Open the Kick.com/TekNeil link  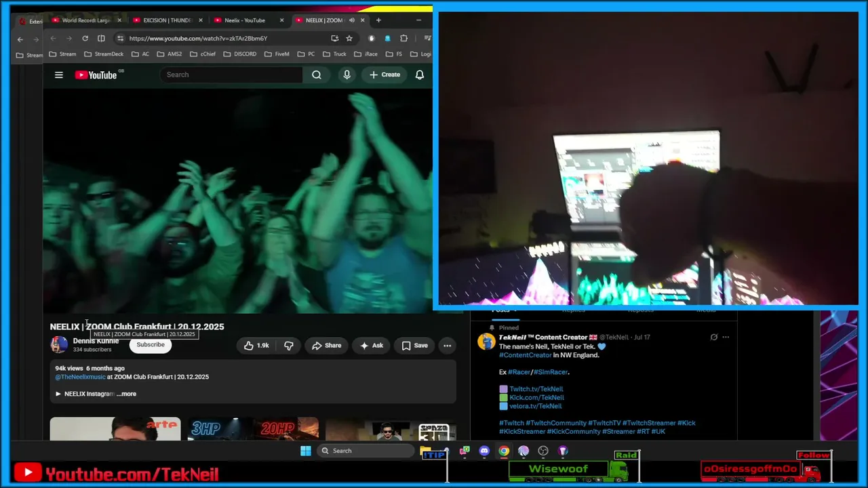(537, 398)
